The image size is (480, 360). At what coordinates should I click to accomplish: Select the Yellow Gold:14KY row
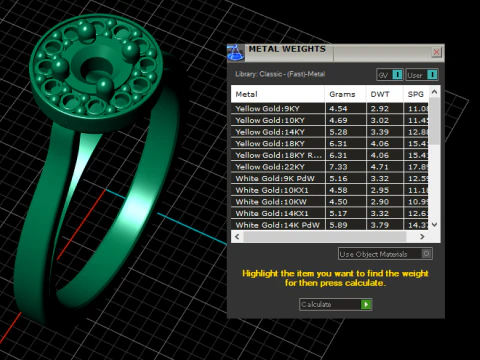(x=330, y=132)
